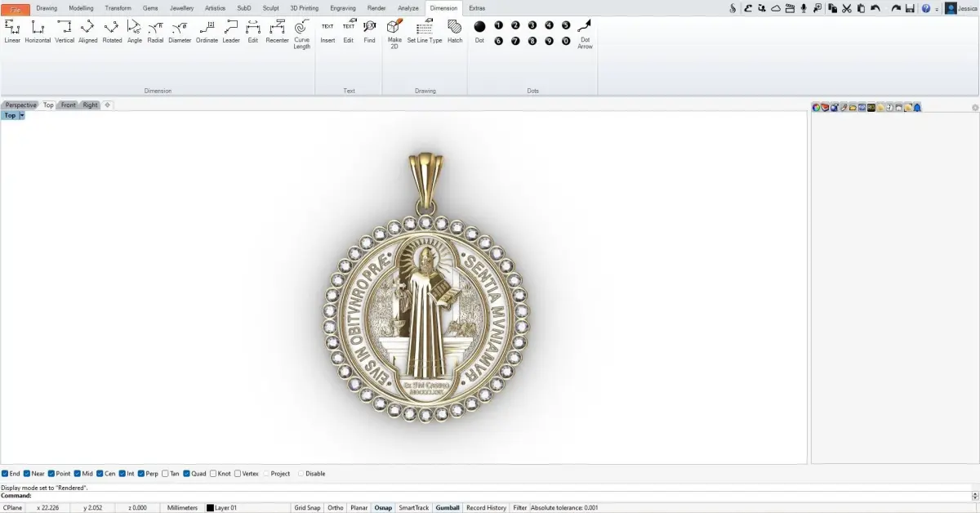The height and width of the screenshot is (513, 980).
Task: Select the Radial dimension tool
Action: click(x=155, y=31)
